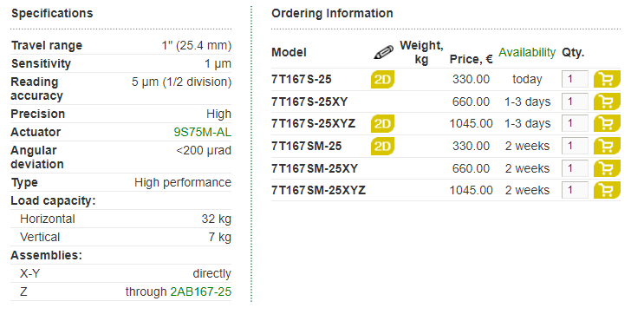Add 7T167S-25XYZ to the cart

607,123
